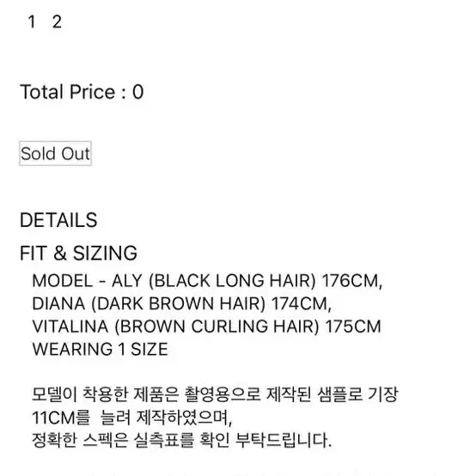
Task: Expand the DETAILS section
Action: click(x=58, y=220)
